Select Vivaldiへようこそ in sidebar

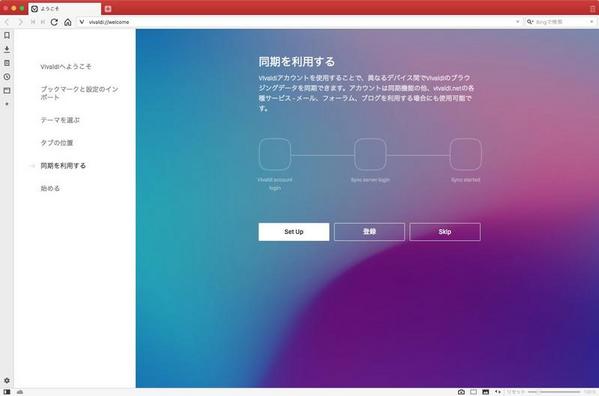[66, 66]
